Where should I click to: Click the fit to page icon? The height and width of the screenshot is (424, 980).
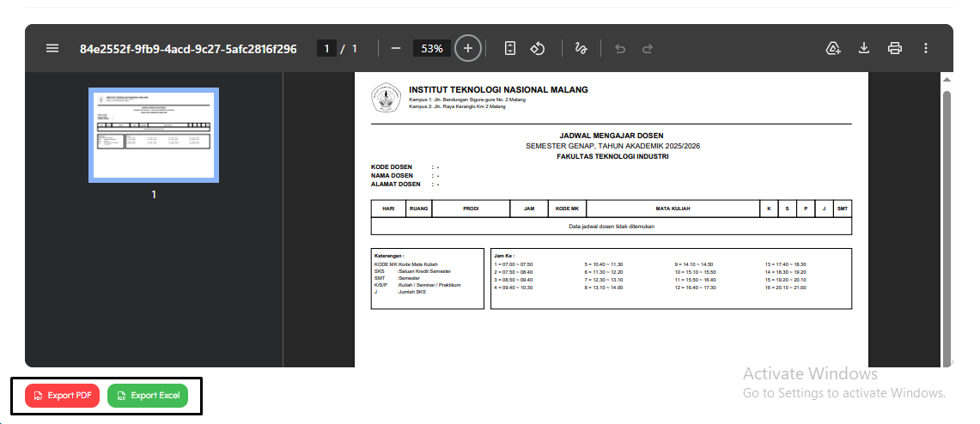tap(510, 49)
